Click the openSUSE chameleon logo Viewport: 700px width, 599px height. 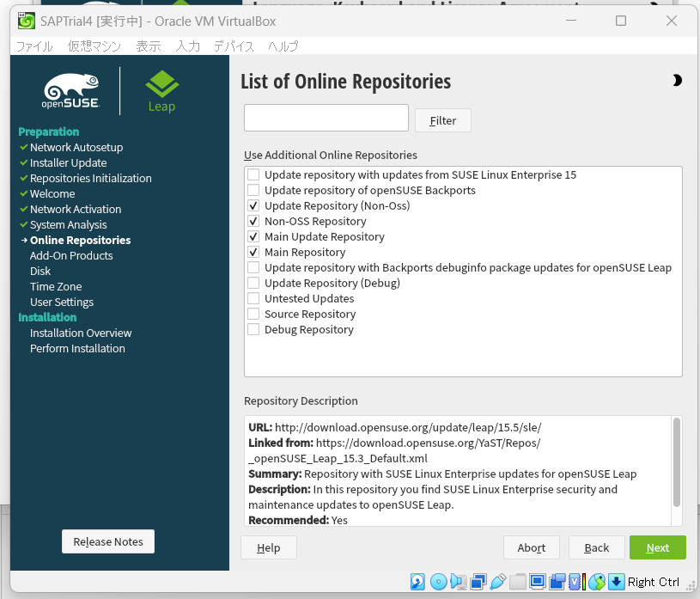71,91
